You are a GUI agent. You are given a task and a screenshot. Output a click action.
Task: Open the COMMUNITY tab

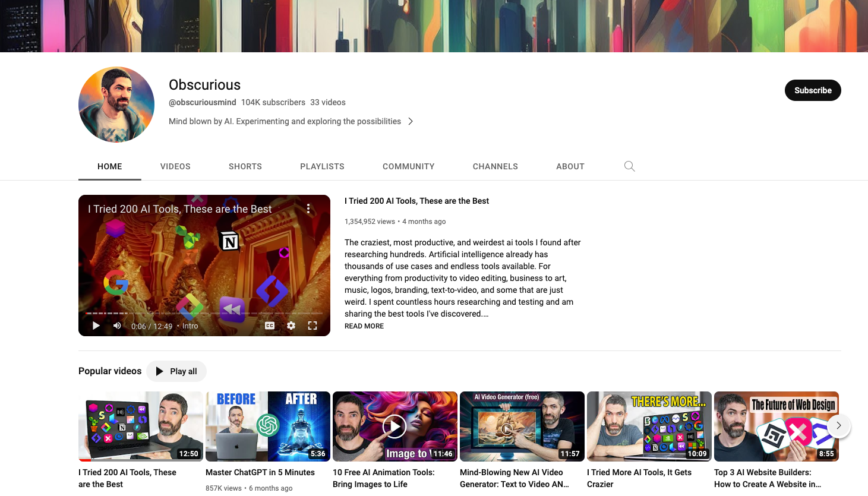tap(408, 166)
